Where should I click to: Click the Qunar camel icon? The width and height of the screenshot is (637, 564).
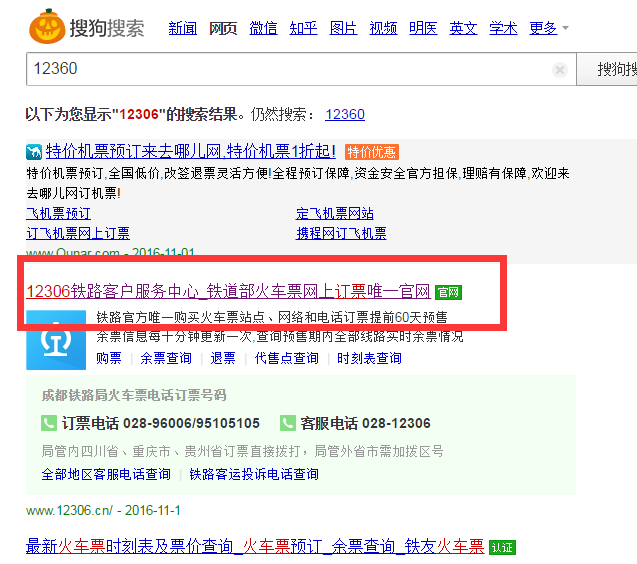(x=34, y=152)
